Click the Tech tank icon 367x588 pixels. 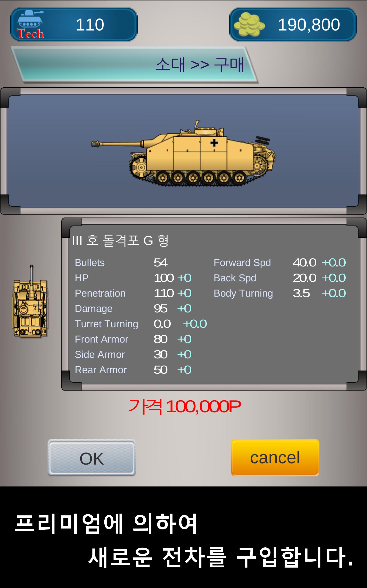tap(30, 24)
